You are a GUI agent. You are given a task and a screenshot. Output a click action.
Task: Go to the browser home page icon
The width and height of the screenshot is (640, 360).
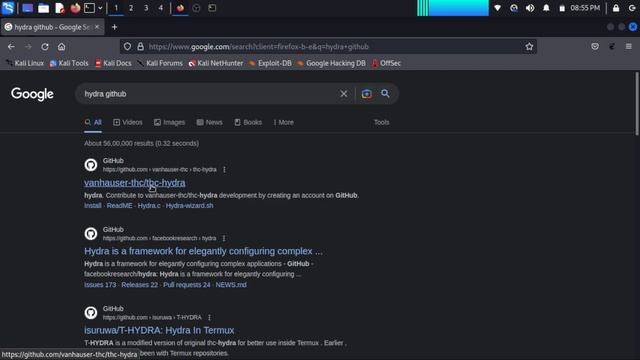pyautogui.click(x=61, y=47)
